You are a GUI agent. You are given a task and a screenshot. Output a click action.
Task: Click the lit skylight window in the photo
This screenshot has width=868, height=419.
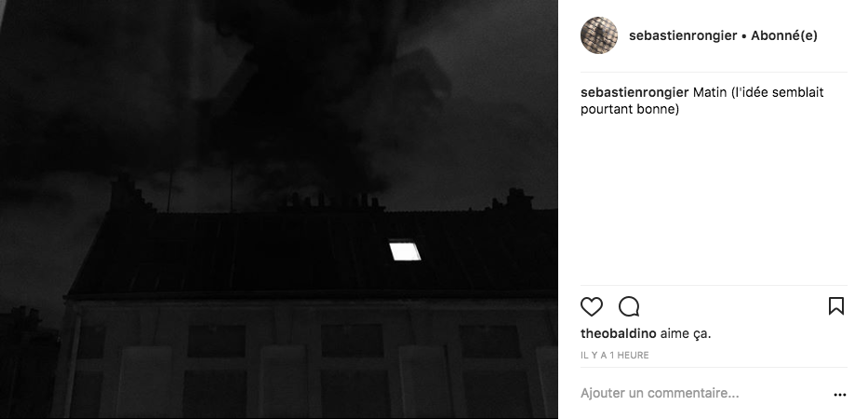[x=405, y=250]
